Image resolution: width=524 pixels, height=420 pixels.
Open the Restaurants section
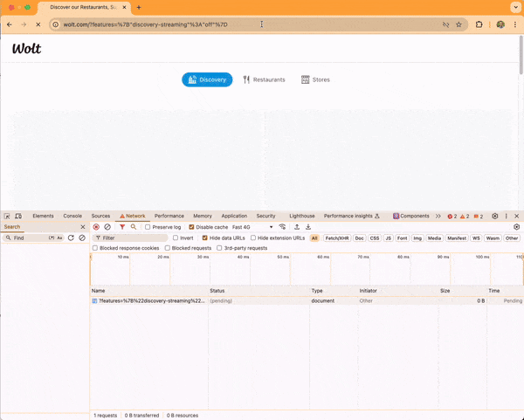click(264, 79)
